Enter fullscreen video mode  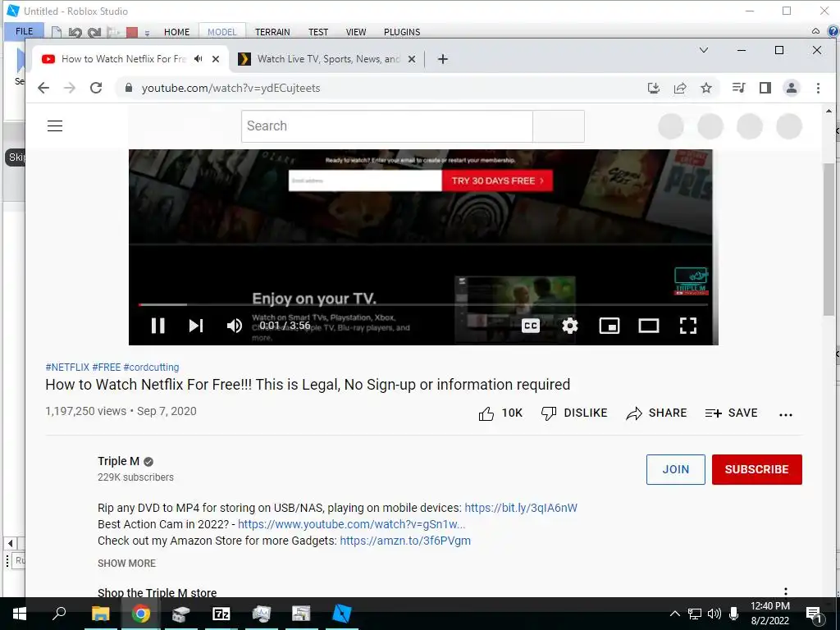[x=688, y=326]
